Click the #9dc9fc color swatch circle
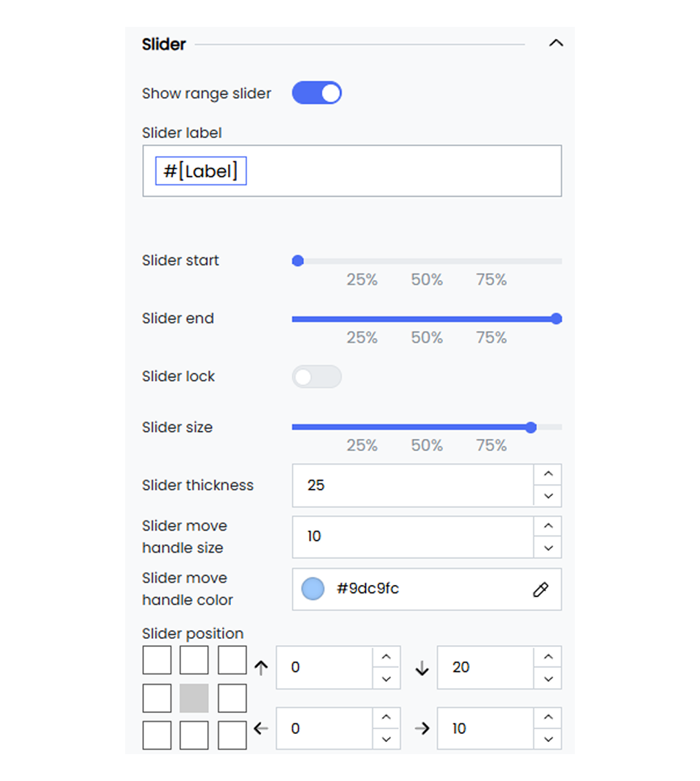This screenshot has height=781, width=700. point(313,588)
